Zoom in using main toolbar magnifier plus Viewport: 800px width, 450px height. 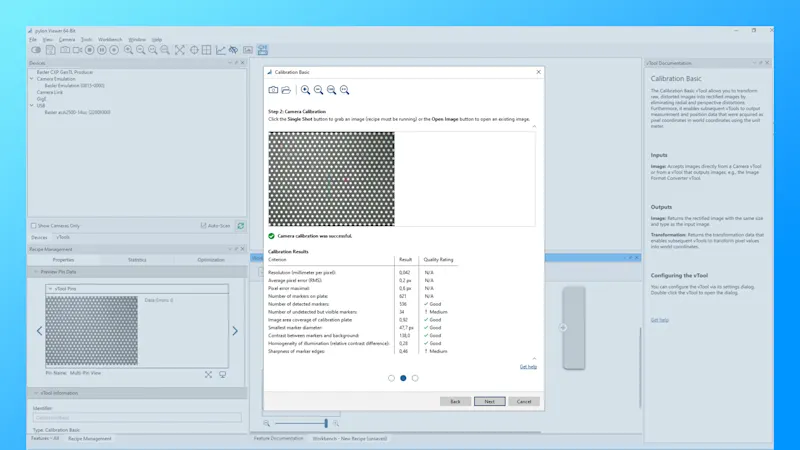point(128,50)
